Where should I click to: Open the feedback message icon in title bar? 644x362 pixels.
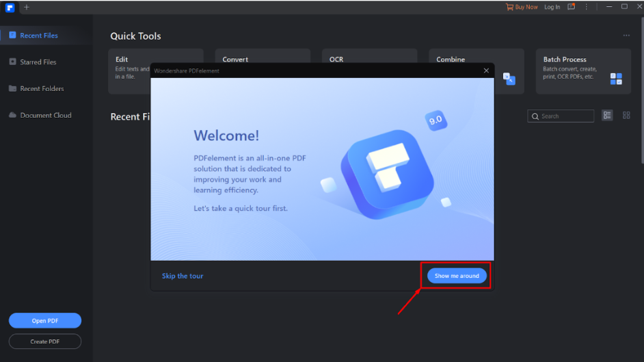572,7
